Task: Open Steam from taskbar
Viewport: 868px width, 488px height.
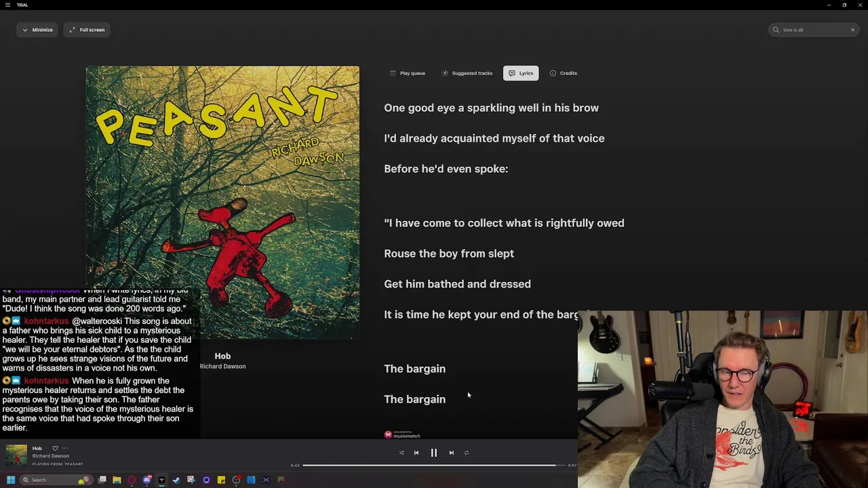Action: [176, 480]
